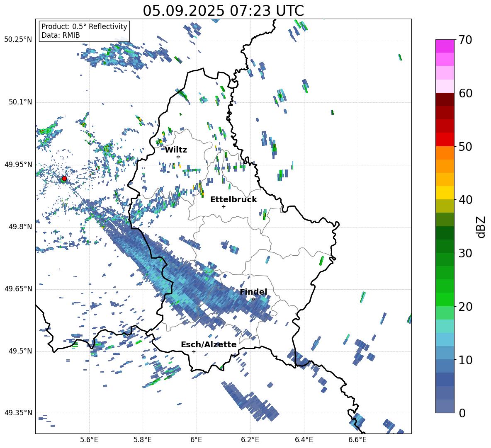Click the 49.5°N latitude label
The image size is (491, 448).
tap(20, 351)
